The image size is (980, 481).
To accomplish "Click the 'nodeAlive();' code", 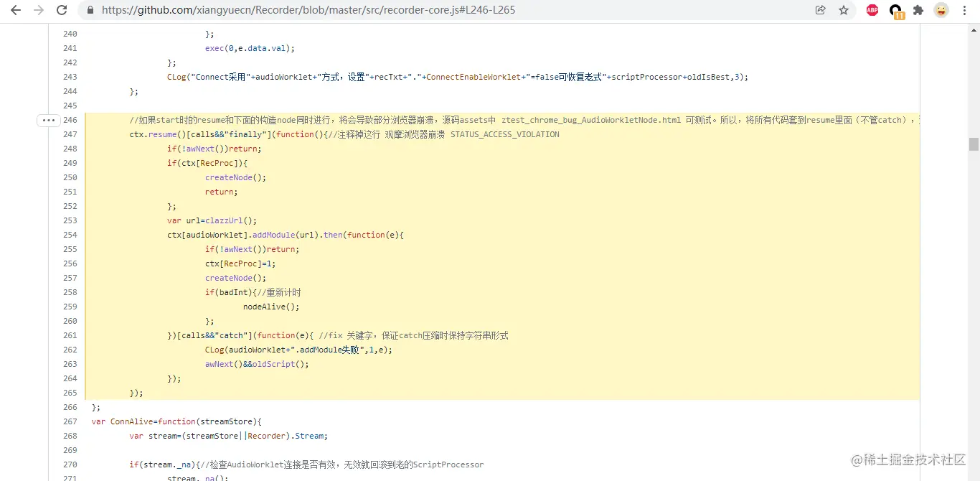I will point(271,307).
